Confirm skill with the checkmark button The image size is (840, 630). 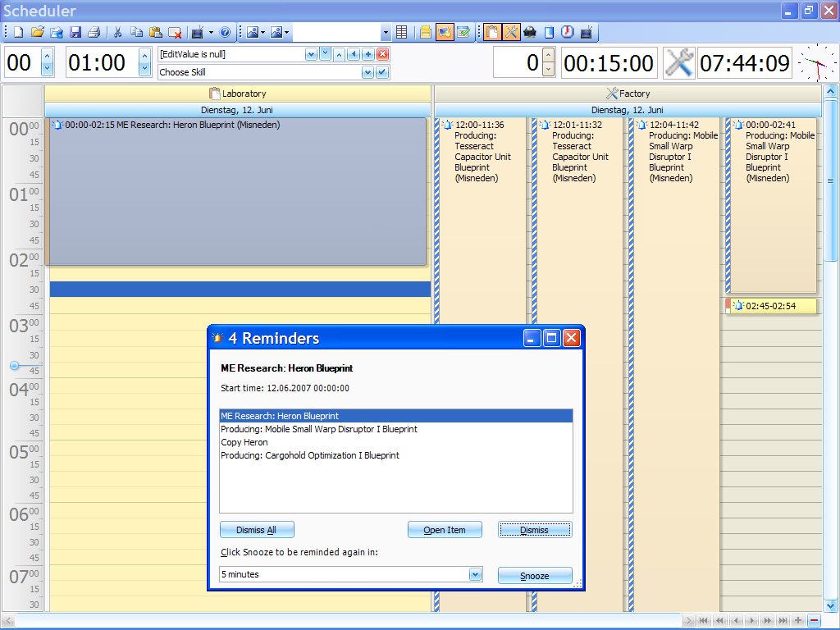(x=382, y=72)
